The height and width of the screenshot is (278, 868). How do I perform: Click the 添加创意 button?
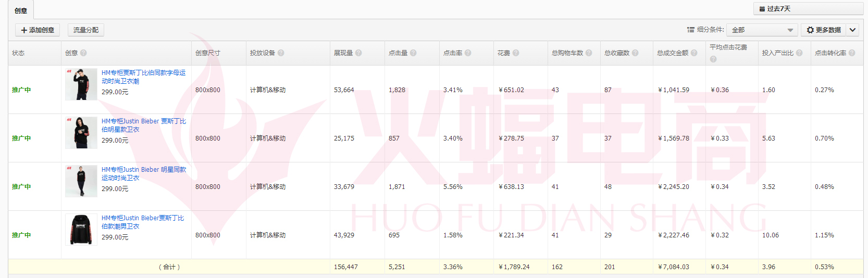click(x=38, y=30)
